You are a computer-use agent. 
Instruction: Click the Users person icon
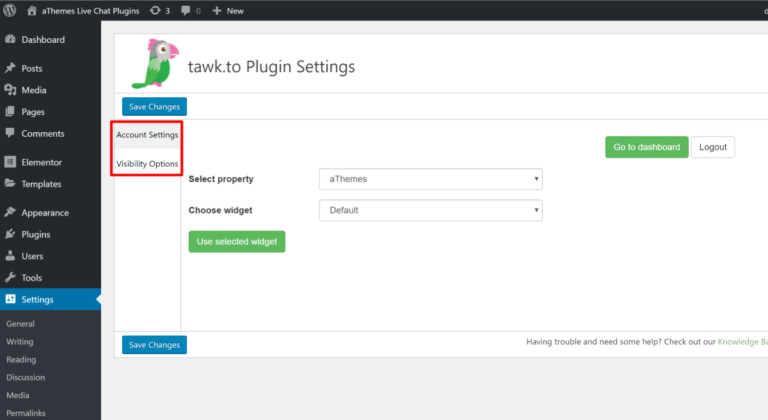click(10, 255)
